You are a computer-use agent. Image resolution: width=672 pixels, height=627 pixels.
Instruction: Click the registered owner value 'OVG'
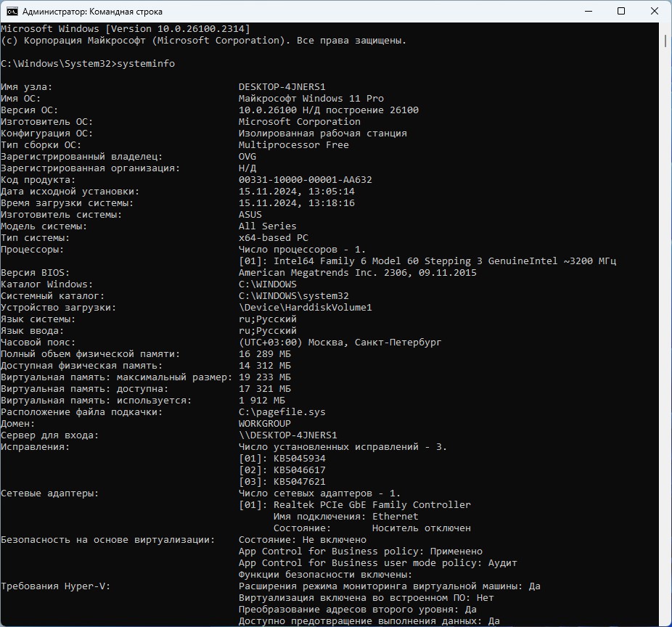pyautogui.click(x=247, y=156)
